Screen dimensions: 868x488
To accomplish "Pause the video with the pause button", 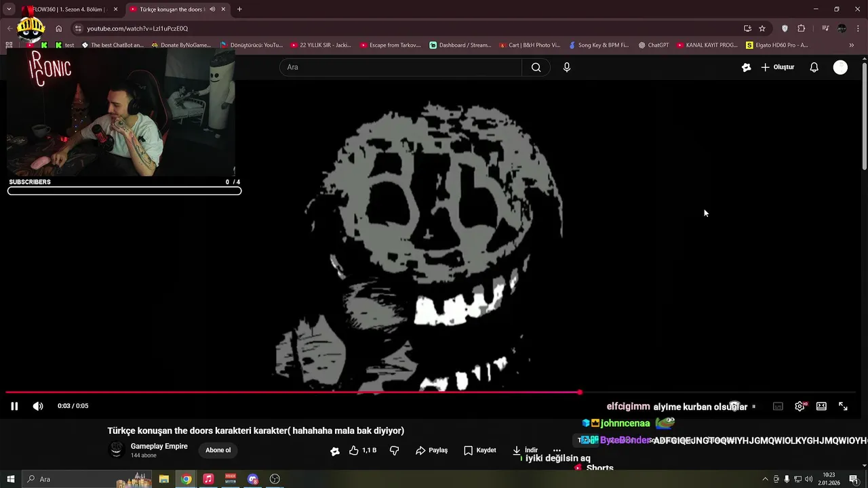I will (14, 406).
